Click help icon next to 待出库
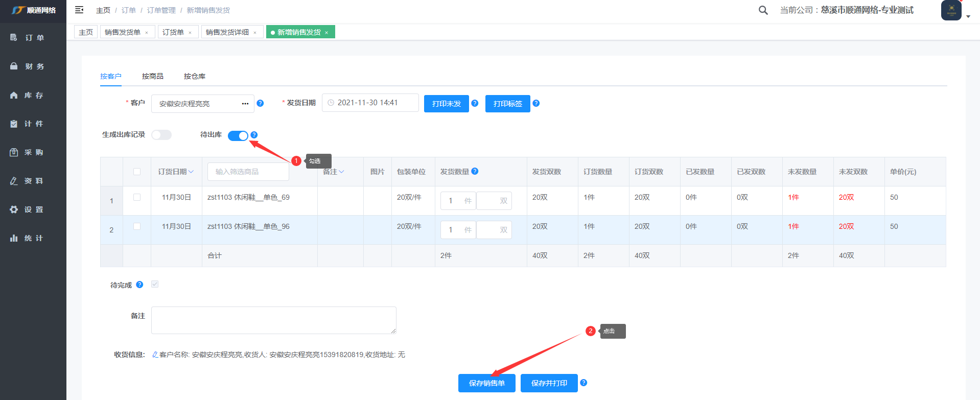Viewport: 980px width, 400px height. [254, 135]
